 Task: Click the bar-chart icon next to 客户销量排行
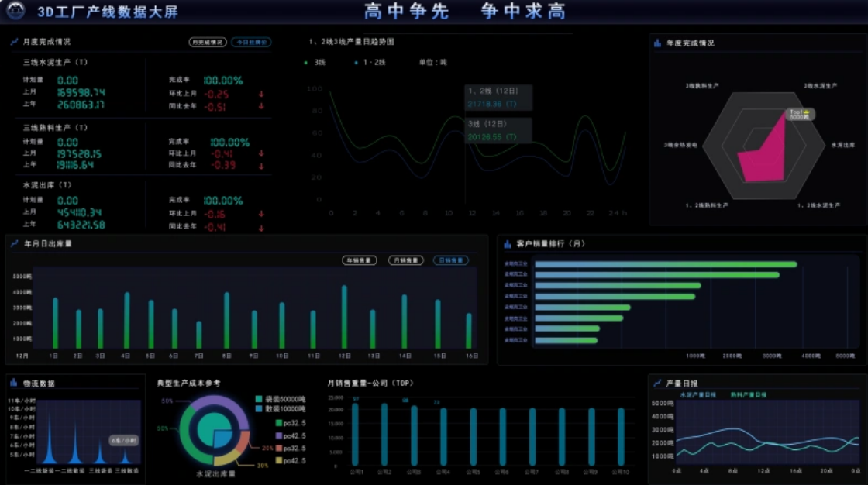[x=508, y=243]
